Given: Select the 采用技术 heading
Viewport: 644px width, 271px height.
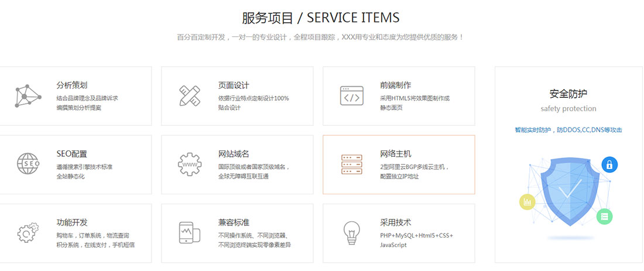Looking at the screenshot, I should tap(396, 222).
